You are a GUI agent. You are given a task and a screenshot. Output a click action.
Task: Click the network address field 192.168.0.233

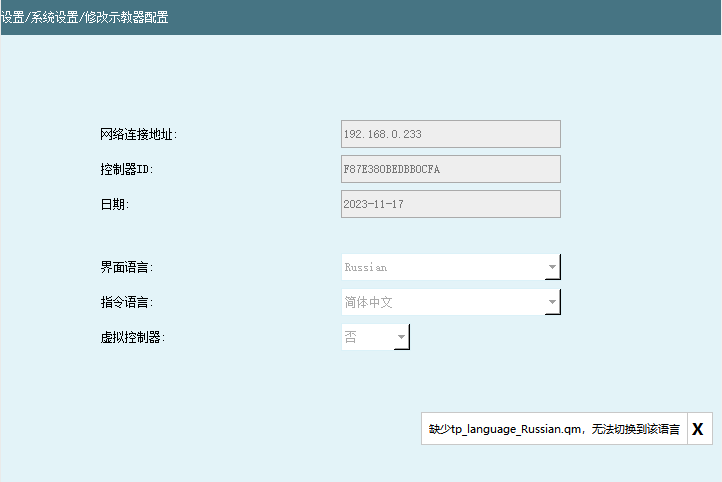coord(450,134)
